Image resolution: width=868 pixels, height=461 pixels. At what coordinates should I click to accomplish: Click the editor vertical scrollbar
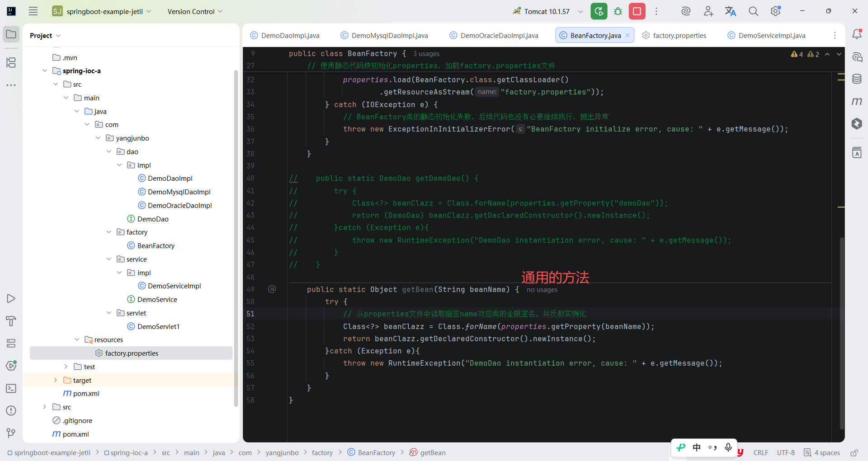point(842,334)
